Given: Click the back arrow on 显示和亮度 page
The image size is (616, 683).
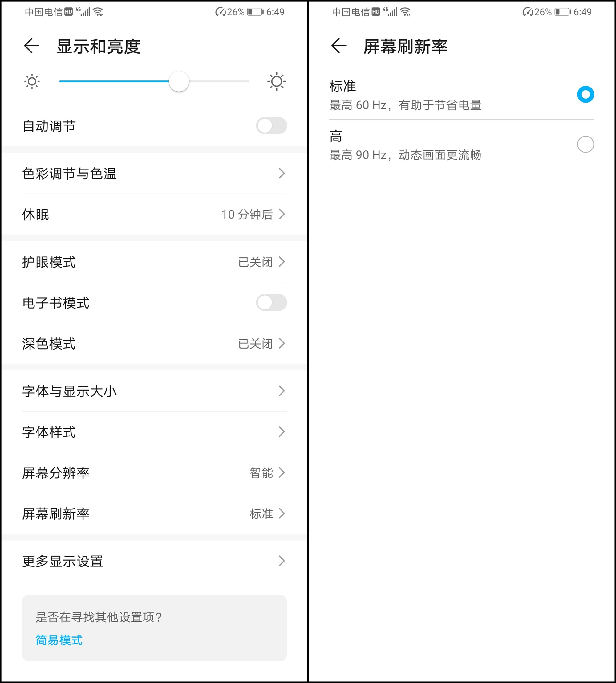Looking at the screenshot, I should 31,45.
